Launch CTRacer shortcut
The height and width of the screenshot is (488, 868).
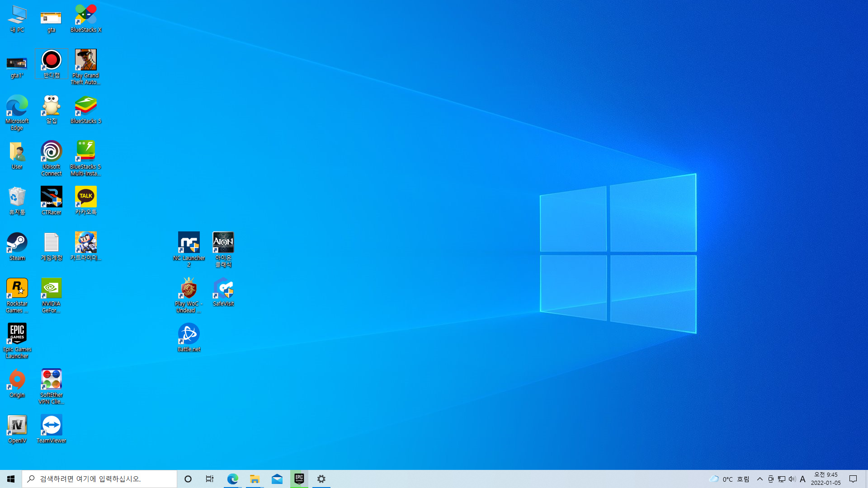coord(51,202)
